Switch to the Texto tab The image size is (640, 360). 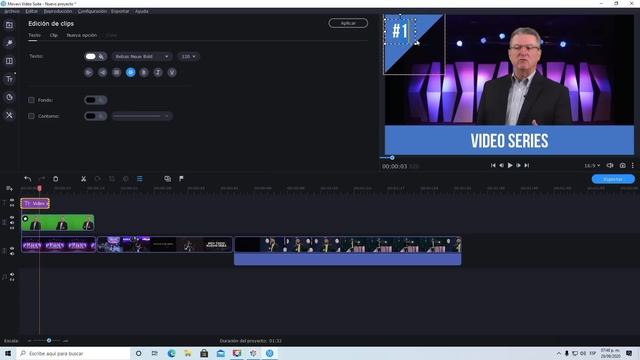click(34, 36)
